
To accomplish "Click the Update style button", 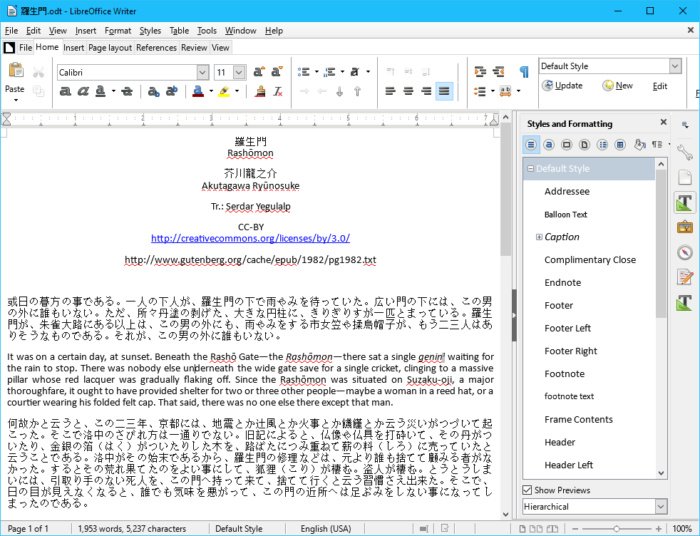I will tap(562, 86).
